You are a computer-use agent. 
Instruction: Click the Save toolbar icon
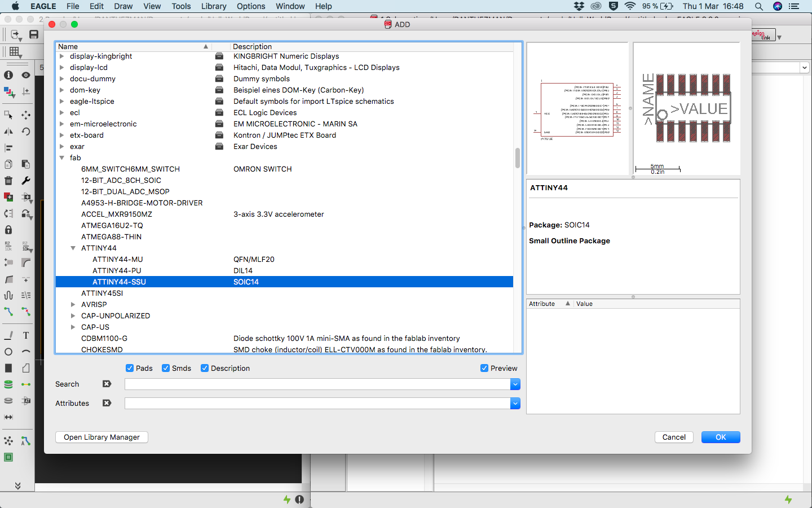point(34,34)
